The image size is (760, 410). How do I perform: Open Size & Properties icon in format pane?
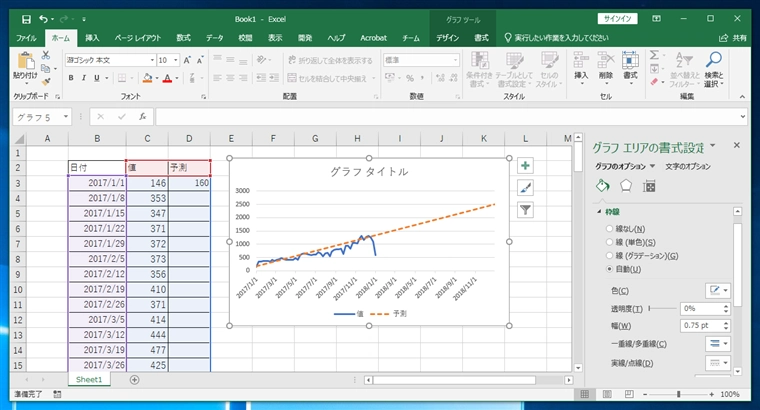coord(649,186)
